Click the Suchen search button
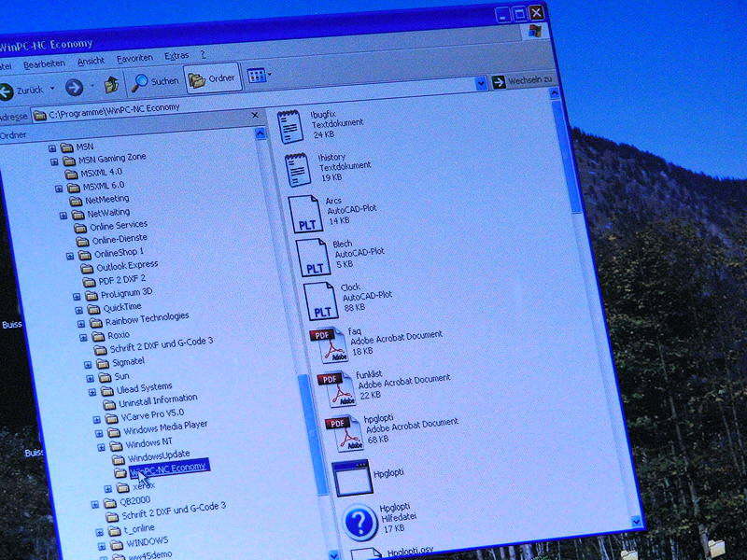The width and height of the screenshot is (747, 560). pyautogui.click(x=155, y=82)
